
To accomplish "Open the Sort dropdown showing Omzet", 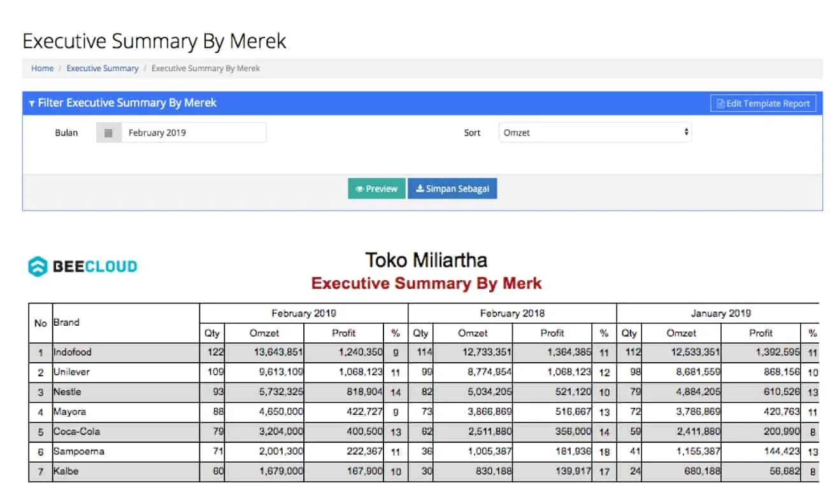I will (x=595, y=132).
